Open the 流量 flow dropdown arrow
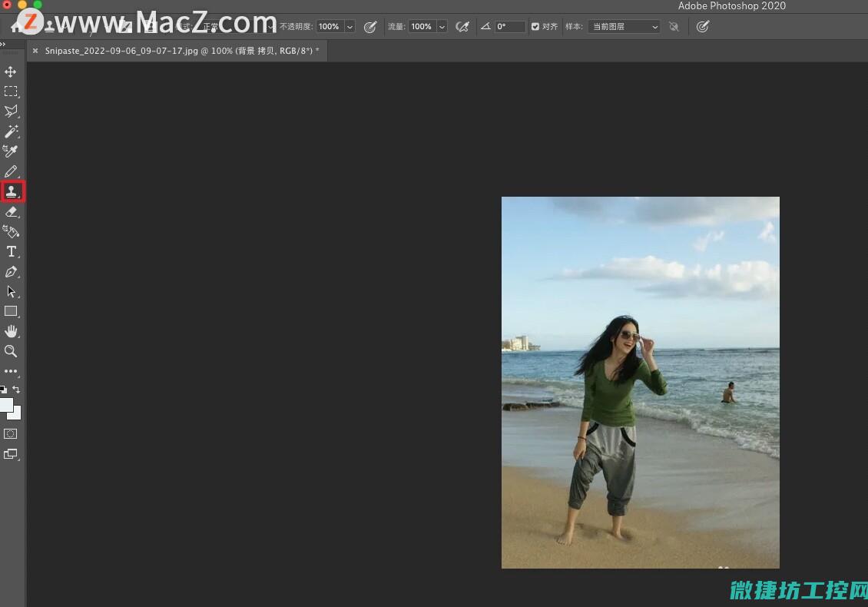This screenshot has height=607, width=868. [x=442, y=27]
